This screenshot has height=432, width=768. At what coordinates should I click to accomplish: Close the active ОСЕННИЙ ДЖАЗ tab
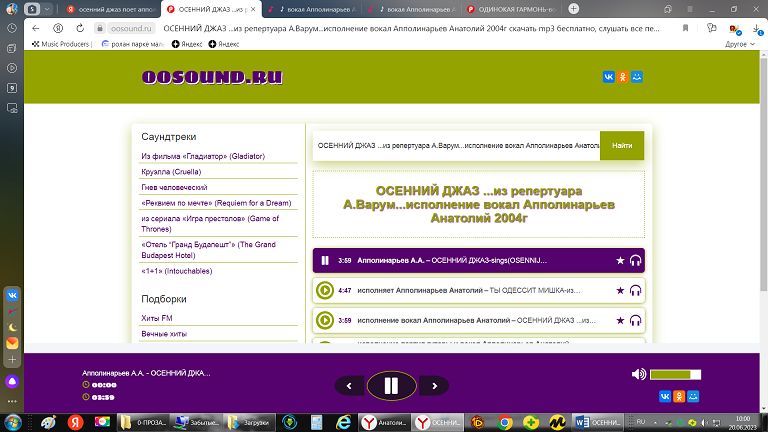coord(253,9)
